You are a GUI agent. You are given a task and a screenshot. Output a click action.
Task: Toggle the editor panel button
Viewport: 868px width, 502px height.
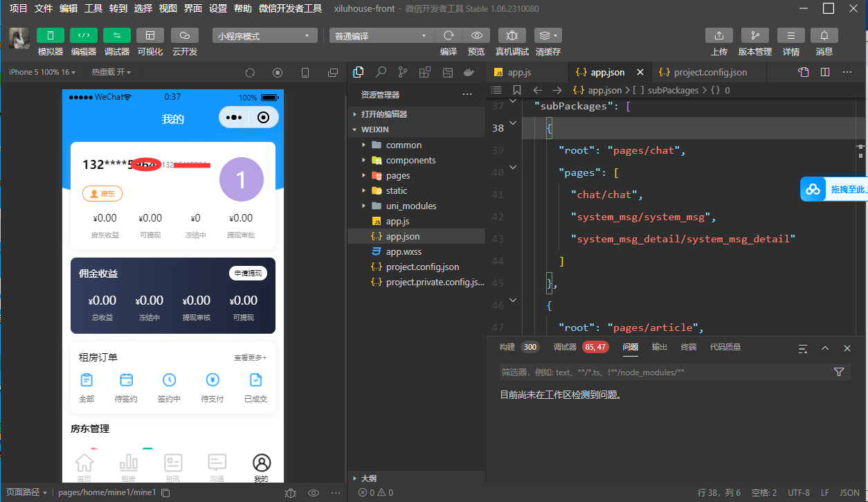coord(84,35)
